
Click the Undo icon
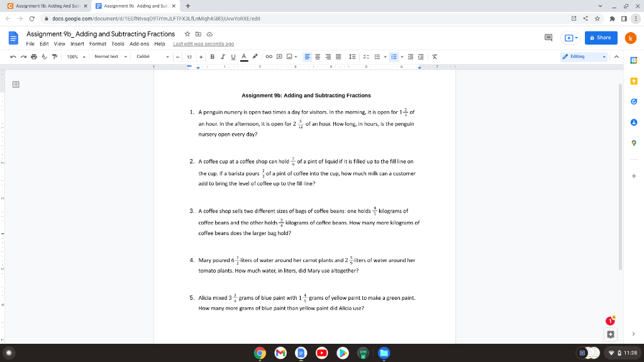(13, 56)
